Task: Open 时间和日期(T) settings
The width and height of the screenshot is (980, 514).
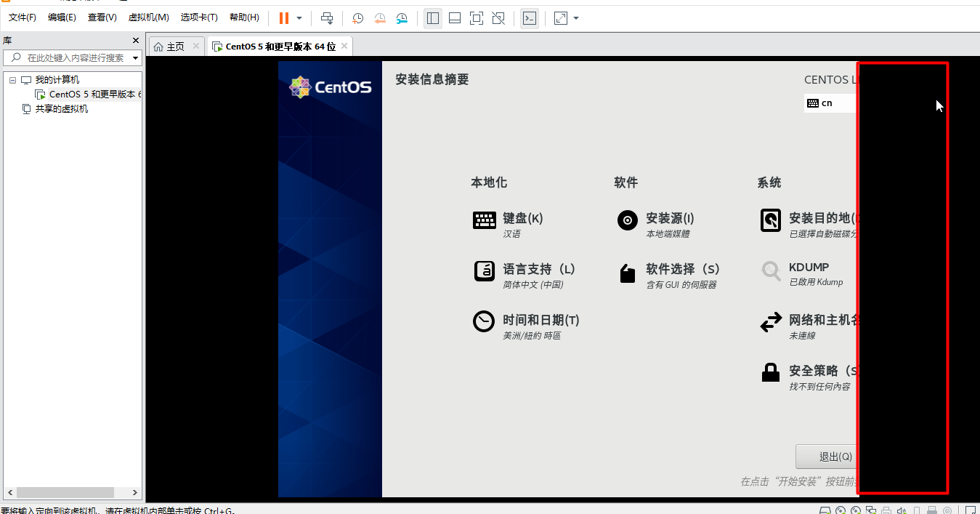Action: click(526, 326)
